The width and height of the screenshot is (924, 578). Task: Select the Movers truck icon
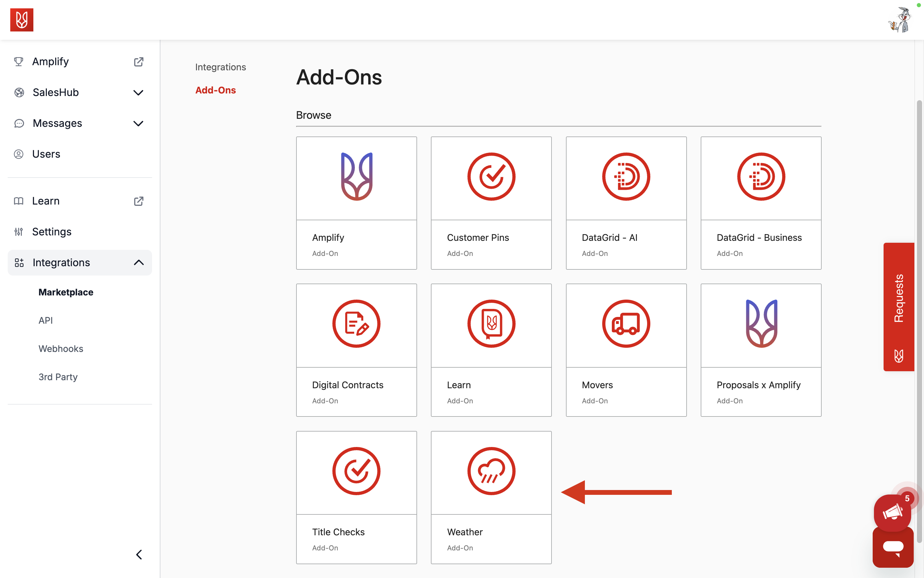(626, 324)
